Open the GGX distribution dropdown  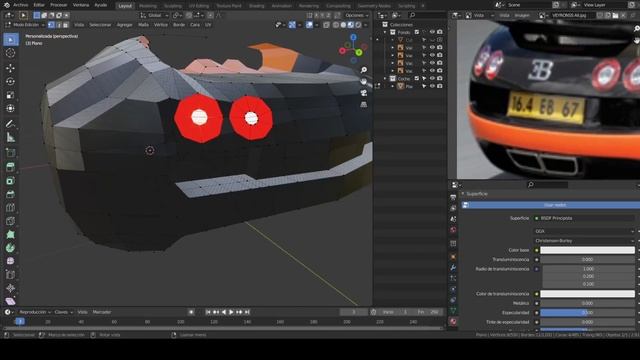[x=584, y=231]
